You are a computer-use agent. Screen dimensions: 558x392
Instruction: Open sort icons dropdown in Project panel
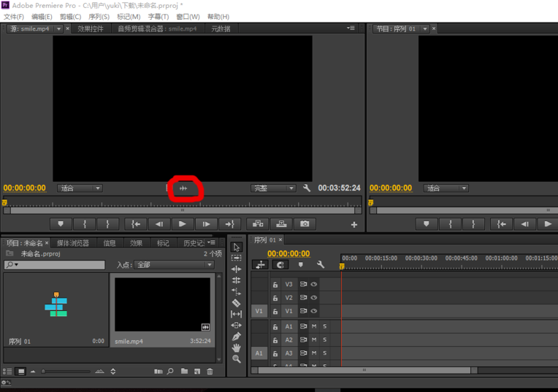tap(113, 372)
